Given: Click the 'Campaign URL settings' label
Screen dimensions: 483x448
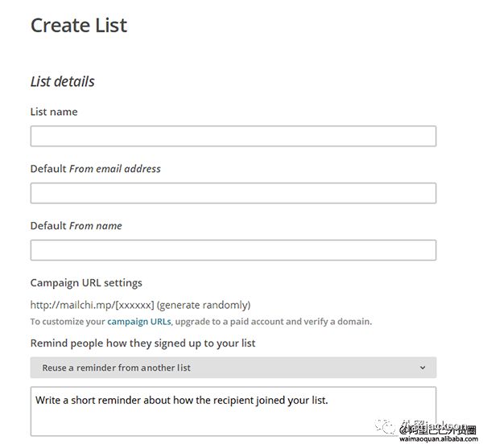Looking at the screenshot, I should click(86, 283).
